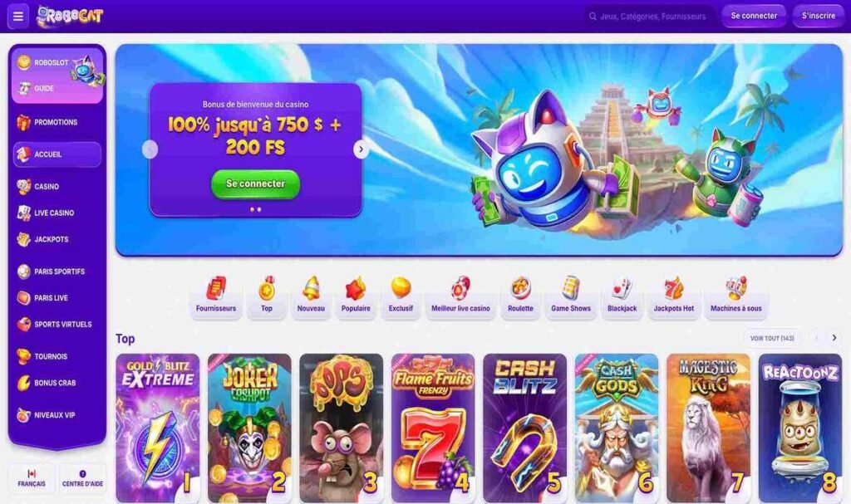Open the Blackjack category cards icon

pos(622,288)
